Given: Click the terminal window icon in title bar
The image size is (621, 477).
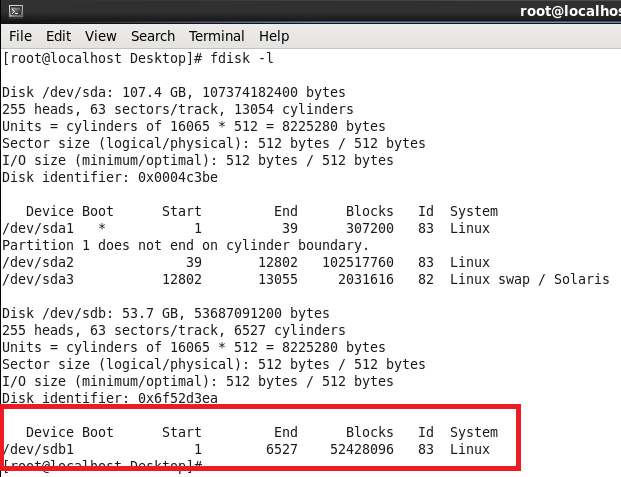Looking at the screenshot, I should pyautogui.click(x=16, y=11).
